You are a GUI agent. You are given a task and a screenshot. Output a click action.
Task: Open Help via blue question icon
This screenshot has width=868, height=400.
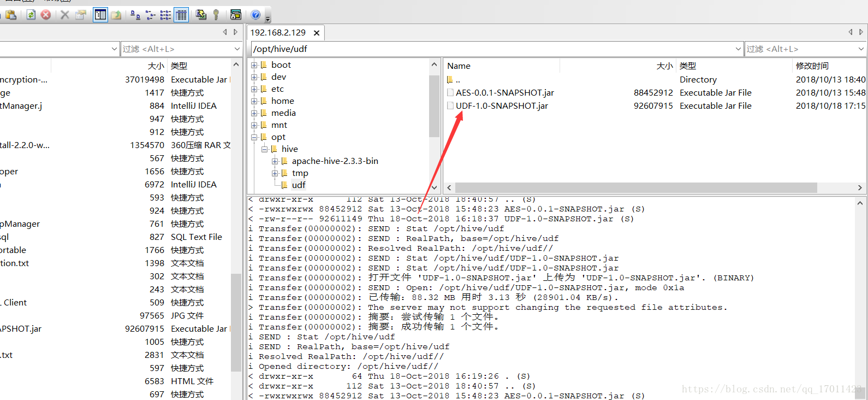coord(255,15)
